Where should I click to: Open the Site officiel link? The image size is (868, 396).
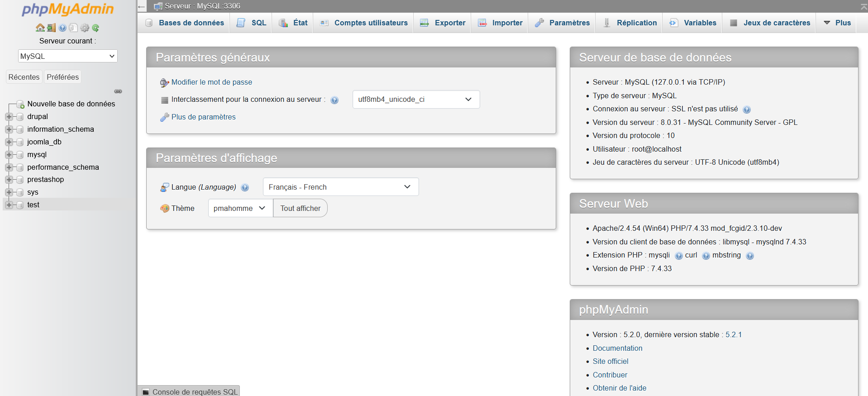click(x=610, y=361)
